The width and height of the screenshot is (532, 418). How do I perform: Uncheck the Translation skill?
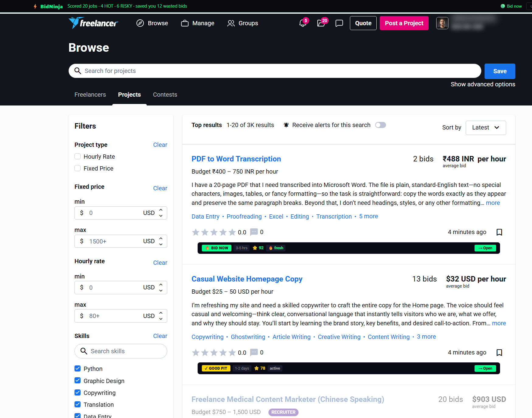[78, 404]
